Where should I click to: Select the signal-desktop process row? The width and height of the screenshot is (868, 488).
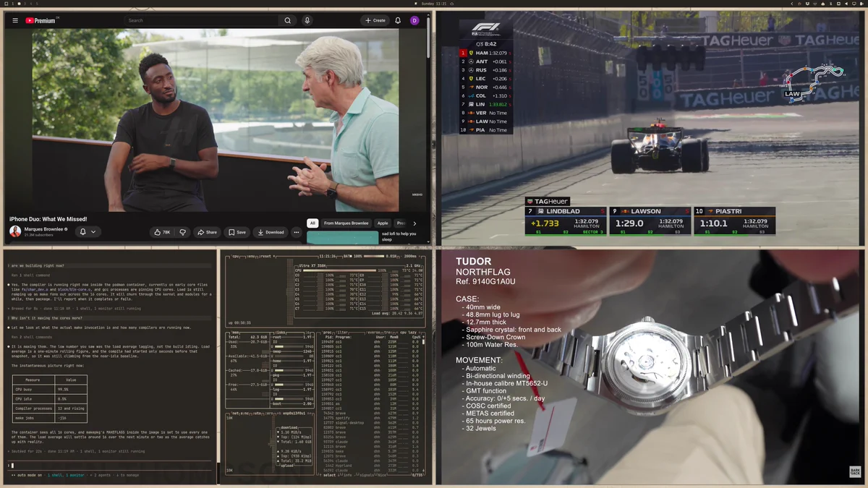[370, 423]
